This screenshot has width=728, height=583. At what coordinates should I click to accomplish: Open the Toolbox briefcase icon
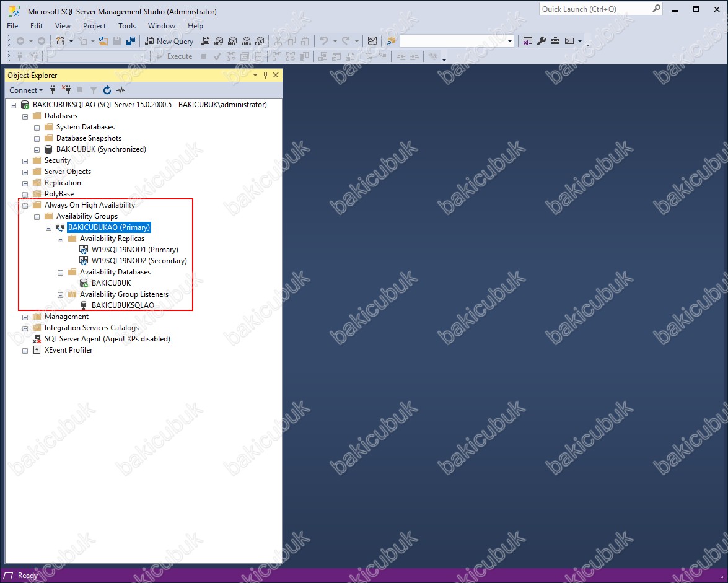555,42
